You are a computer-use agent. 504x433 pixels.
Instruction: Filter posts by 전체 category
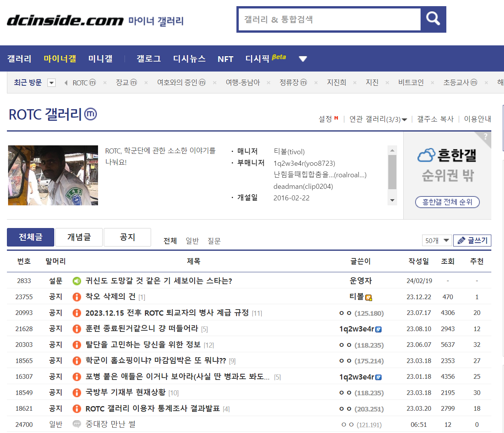click(x=170, y=241)
